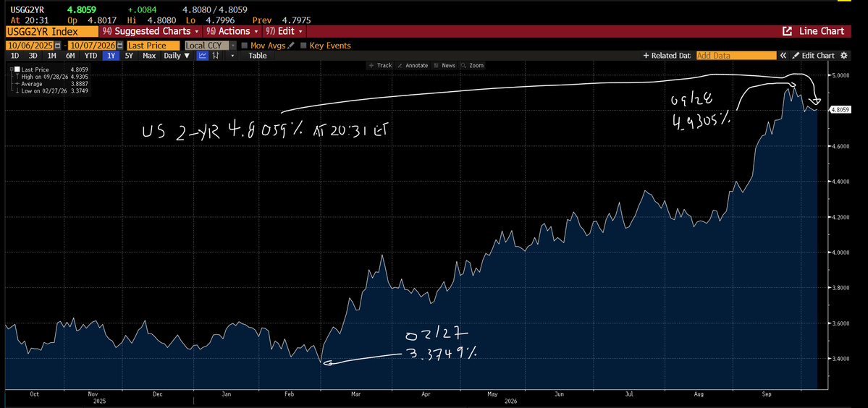Click the 5.0000 y-axis label
The image size is (868, 408).
pos(841,75)
